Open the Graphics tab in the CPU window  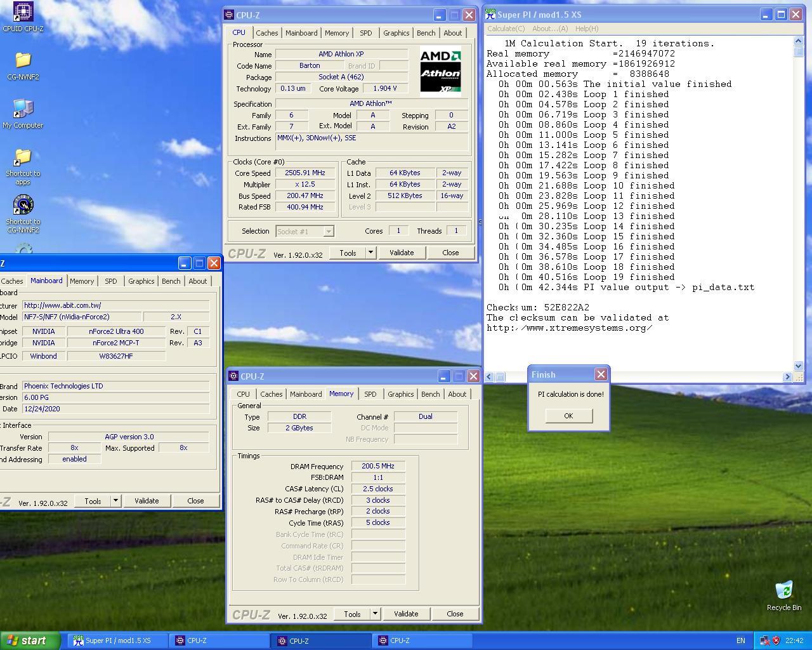point(396,33)
